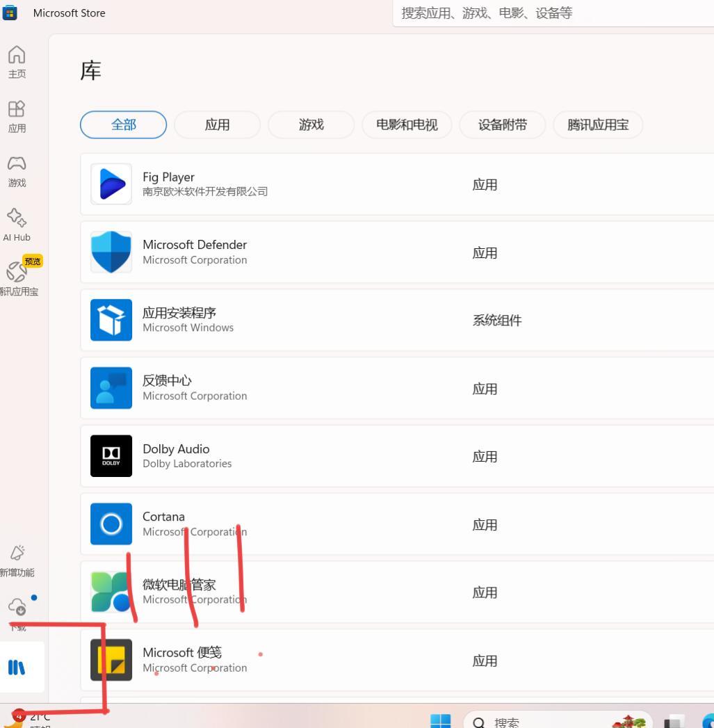Click publisher text Dolby Laboratories
Image resolution: width=714 pixels, height=728 pixels.
pos(187,463)
